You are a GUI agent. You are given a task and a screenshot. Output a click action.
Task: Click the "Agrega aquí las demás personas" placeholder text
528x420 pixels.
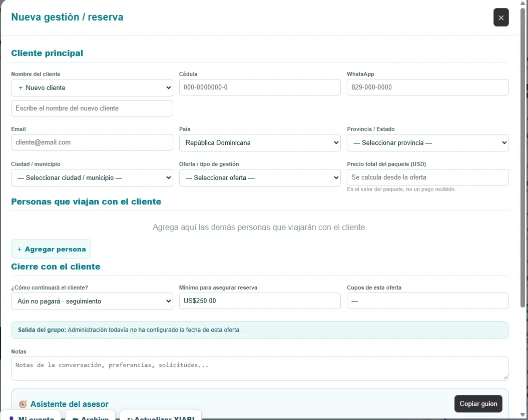[260, 227]
